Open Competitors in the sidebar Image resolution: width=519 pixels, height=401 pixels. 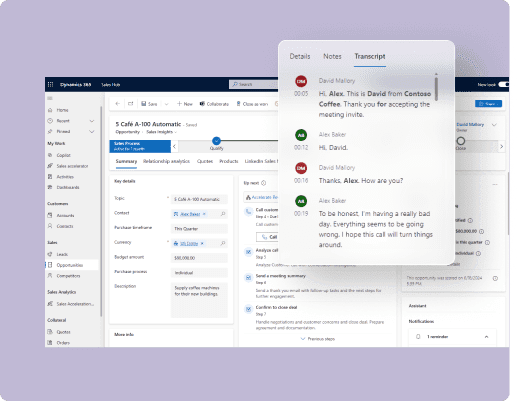[68, 276]
